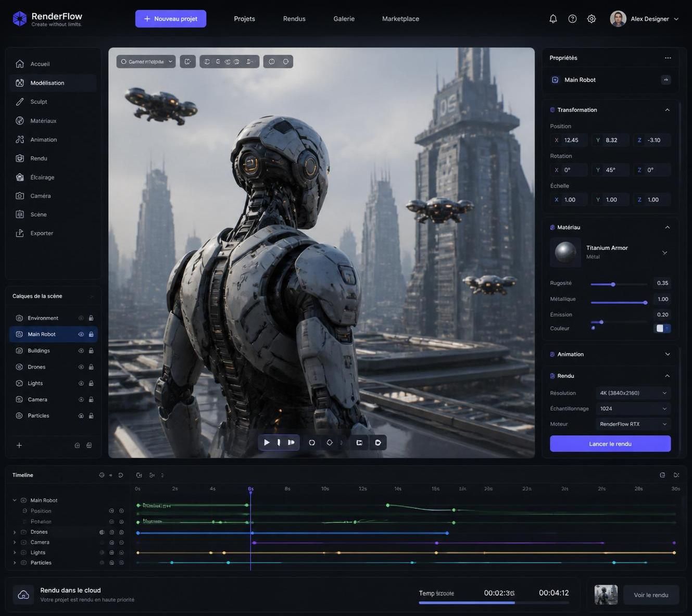This screenshot has height=616, width=692.
Task: Open the Résolution dropdown
Action: tap(633, 393)
